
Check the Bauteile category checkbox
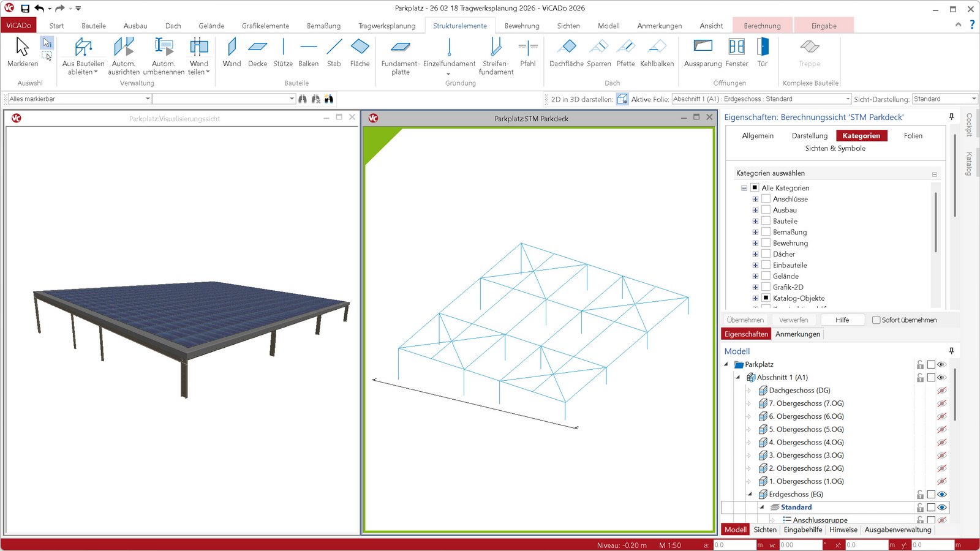pyautogui.click(x=766, y=221)
